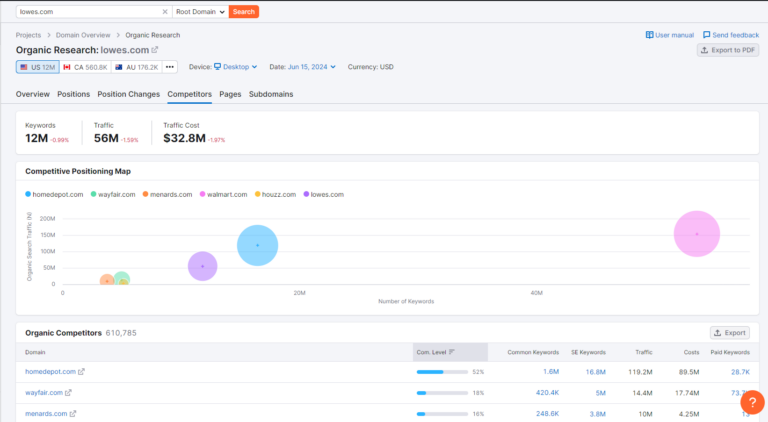This screenshot has height=422, width=768.
Task: Click wayfair.com 18% competition level bar
Action: [x=442, y=393]
